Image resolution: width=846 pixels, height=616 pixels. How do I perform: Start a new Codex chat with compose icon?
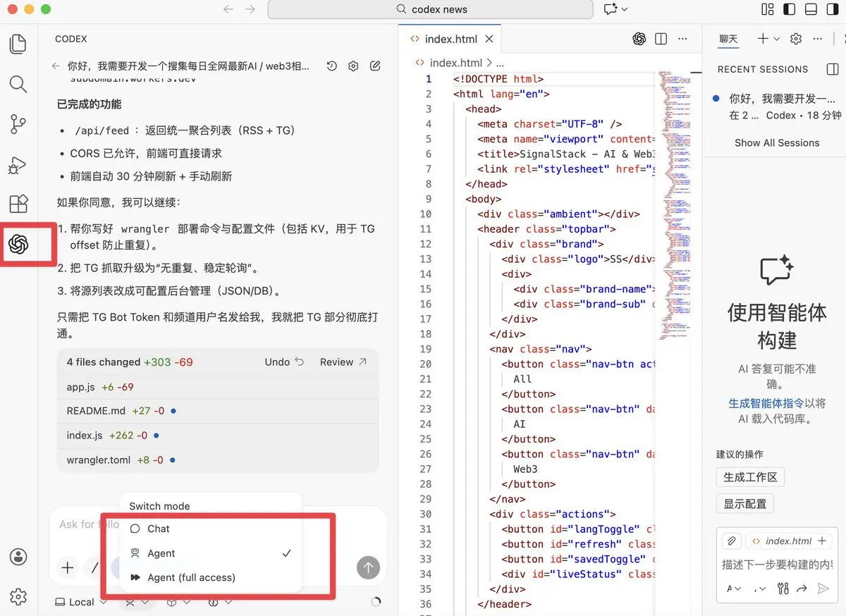pos(375,66)
